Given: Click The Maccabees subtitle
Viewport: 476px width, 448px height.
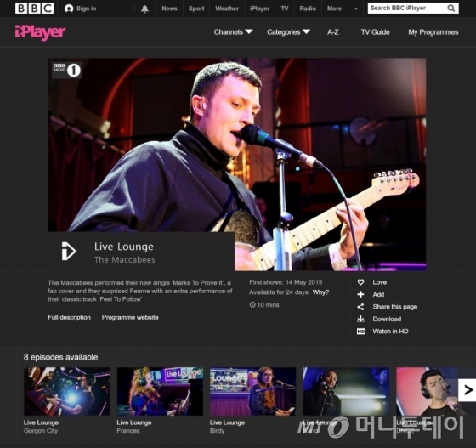Looking at the screenshot, I should [x=124, y=260].
